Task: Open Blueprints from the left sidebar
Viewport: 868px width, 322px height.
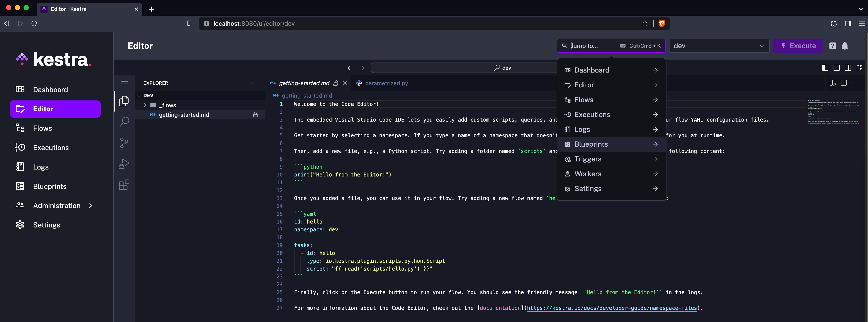Action: pos(55,186)
